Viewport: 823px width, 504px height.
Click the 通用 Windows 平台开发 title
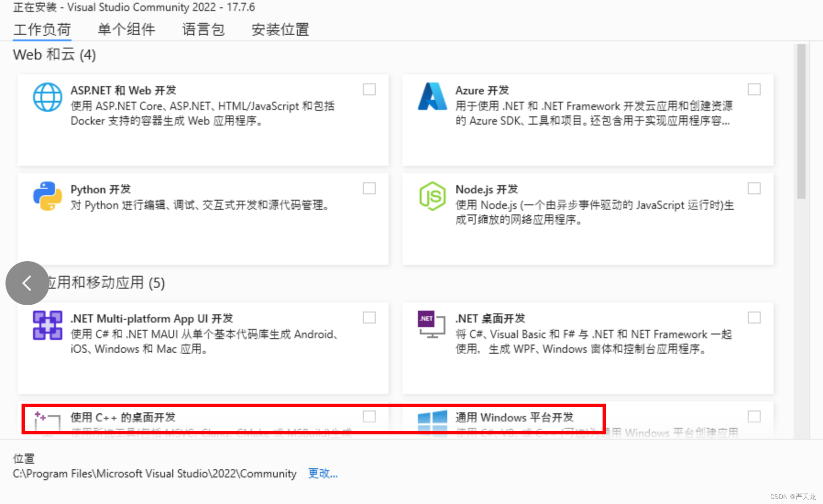(x=515, y=417)
